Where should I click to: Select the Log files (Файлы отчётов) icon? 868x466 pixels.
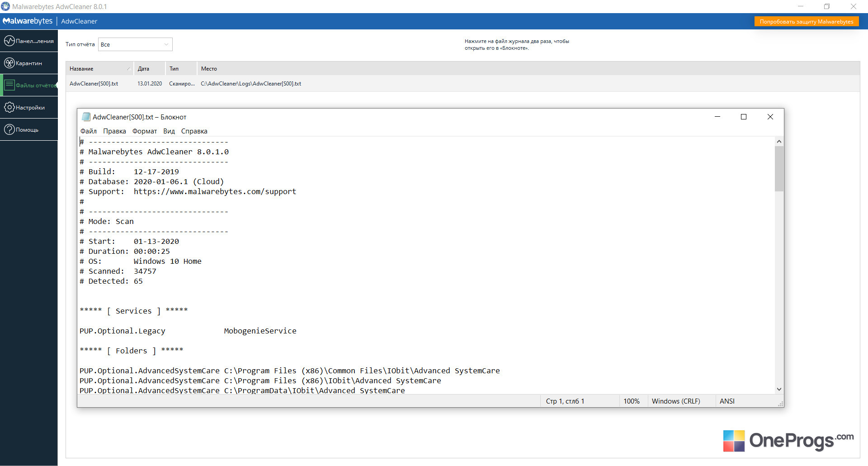click(x=9, y=85)
